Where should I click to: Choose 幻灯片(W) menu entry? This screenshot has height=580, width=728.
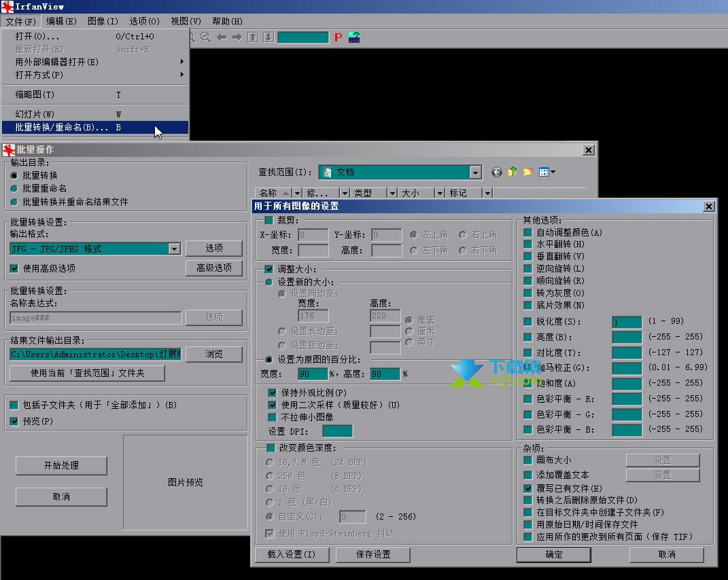95,114
